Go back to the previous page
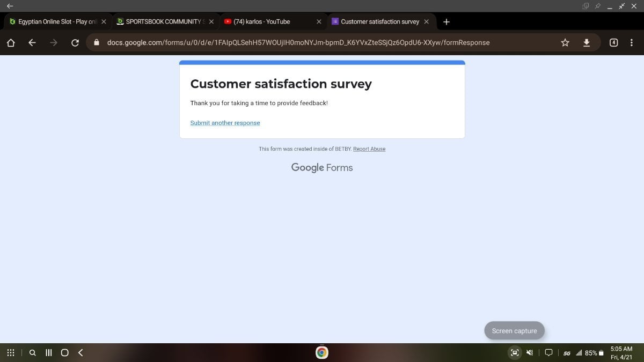 [x=32, y=43]
